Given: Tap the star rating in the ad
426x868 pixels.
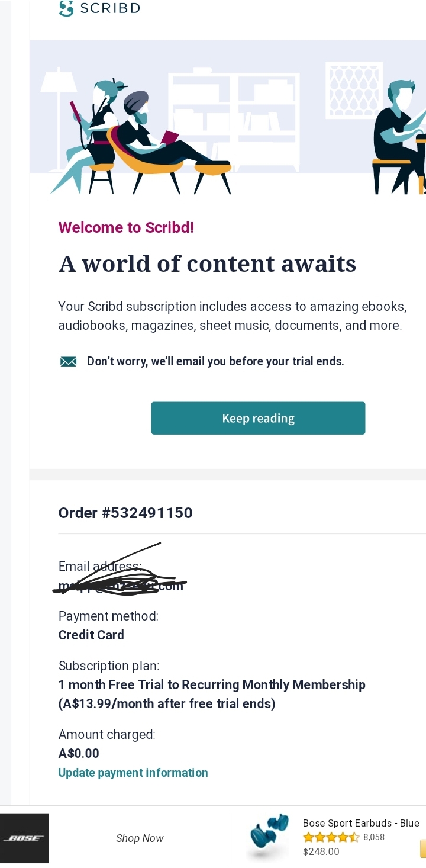Looking at the screenshot, I should (331, 837).
